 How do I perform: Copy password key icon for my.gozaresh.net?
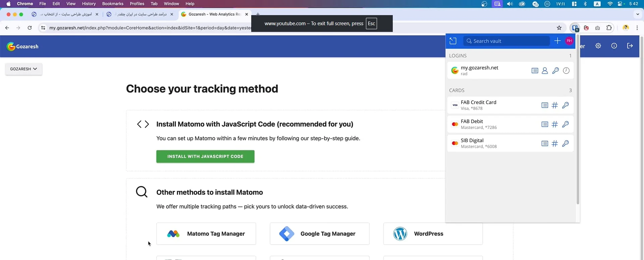pos(555,71)
